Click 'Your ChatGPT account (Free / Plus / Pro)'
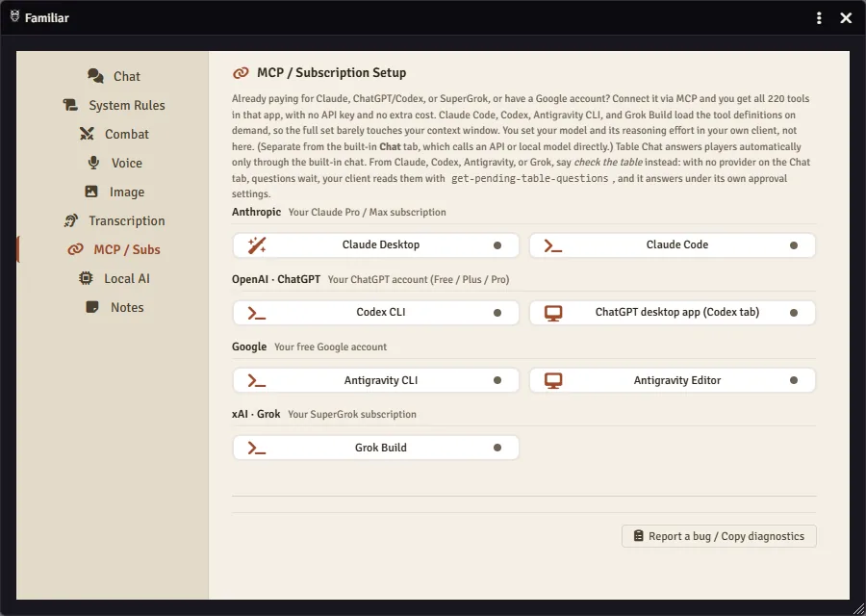This screenshot has width=866, height=616. pos(419,279)
